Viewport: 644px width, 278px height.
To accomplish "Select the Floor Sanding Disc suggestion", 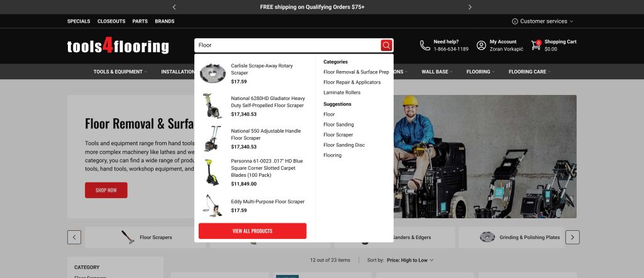I will [x=344, y=145].
